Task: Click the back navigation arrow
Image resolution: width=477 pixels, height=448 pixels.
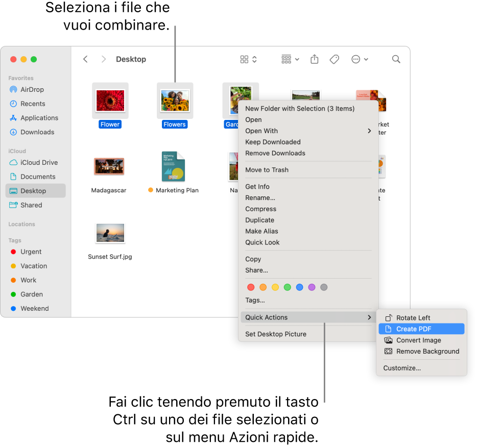Action: 85,59
